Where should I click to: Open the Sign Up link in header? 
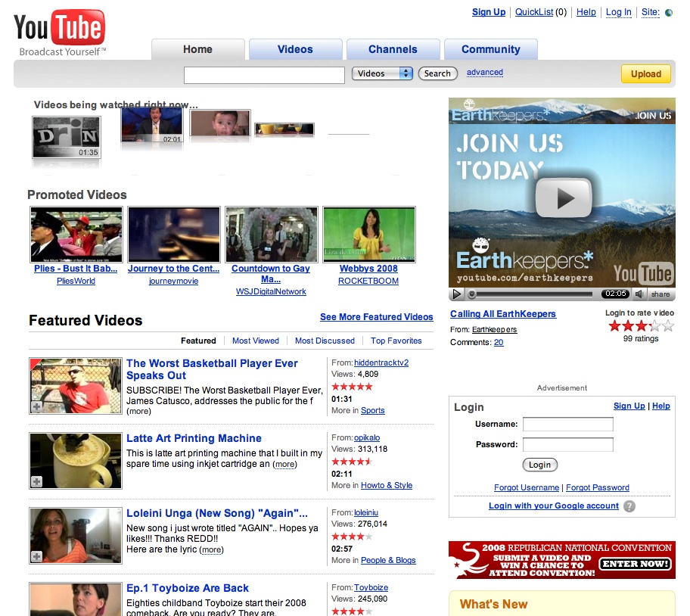pos(489,12)
